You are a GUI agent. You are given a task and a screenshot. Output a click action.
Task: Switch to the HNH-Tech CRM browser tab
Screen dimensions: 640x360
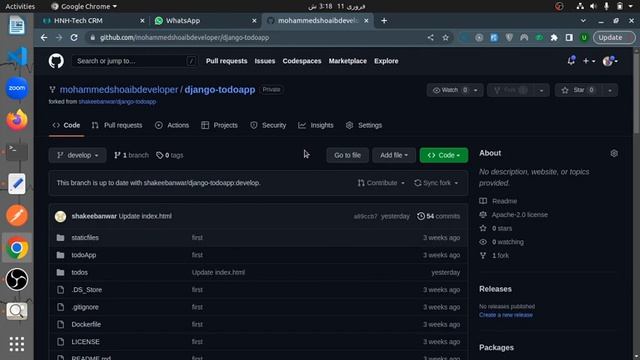coord(95,21)
